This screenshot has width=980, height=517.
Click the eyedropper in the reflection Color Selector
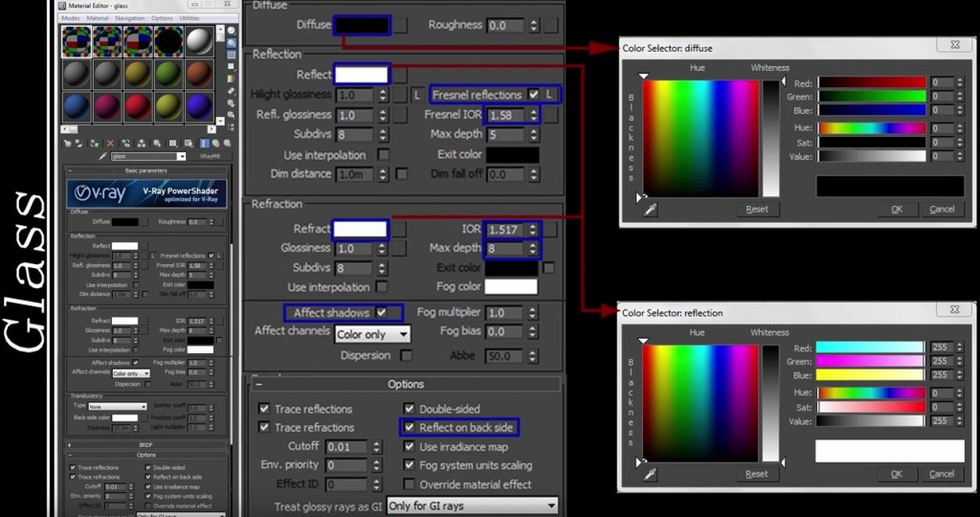(x=651, y=474)
